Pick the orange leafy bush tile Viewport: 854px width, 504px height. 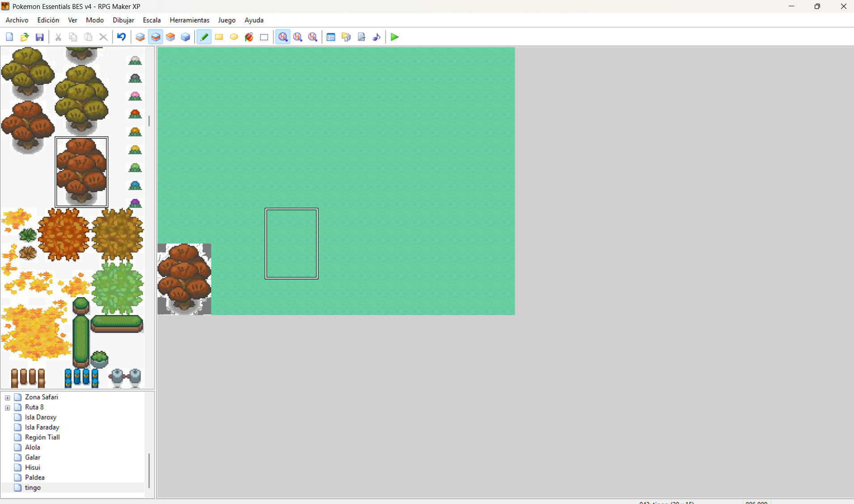pos(63,235)
